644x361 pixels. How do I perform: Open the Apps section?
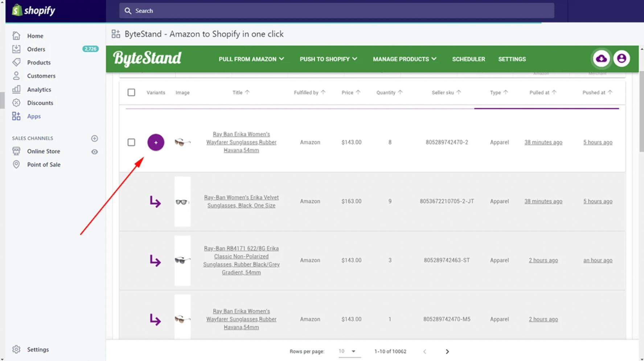tap(34, 116)
